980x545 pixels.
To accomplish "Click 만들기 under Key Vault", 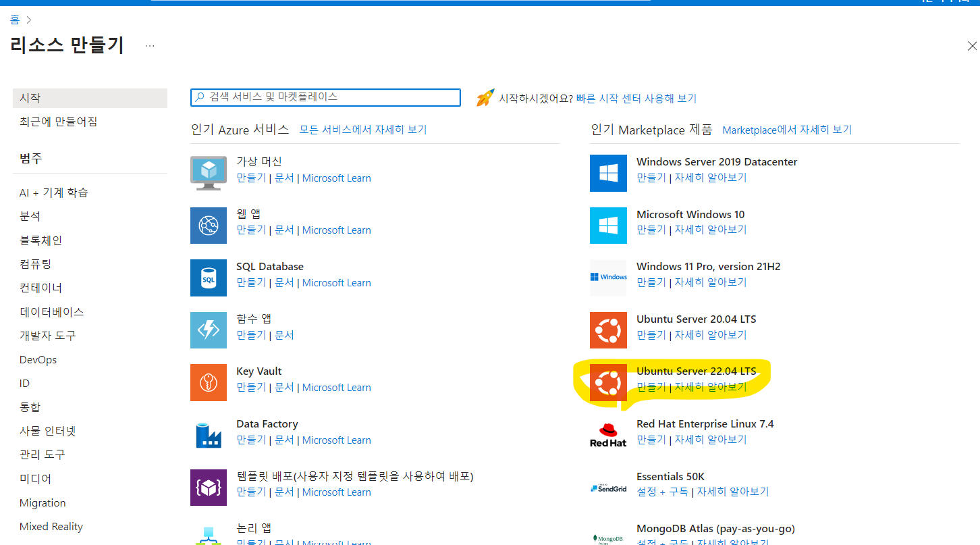I will click(x=251, y=388).
